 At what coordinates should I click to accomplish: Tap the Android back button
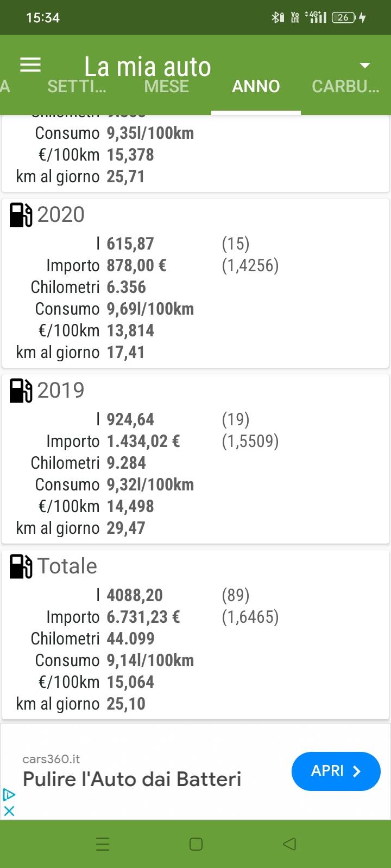point(289,844)
